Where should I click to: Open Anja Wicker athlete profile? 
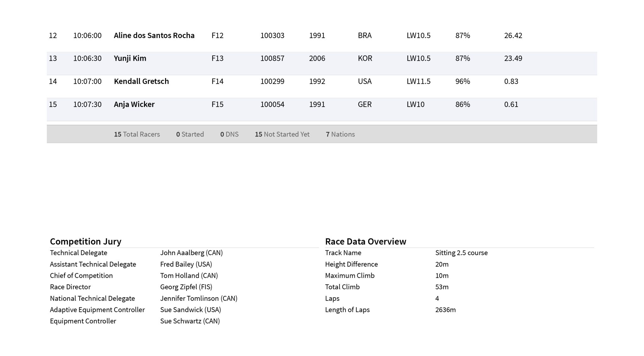click(x=134, y=104)
